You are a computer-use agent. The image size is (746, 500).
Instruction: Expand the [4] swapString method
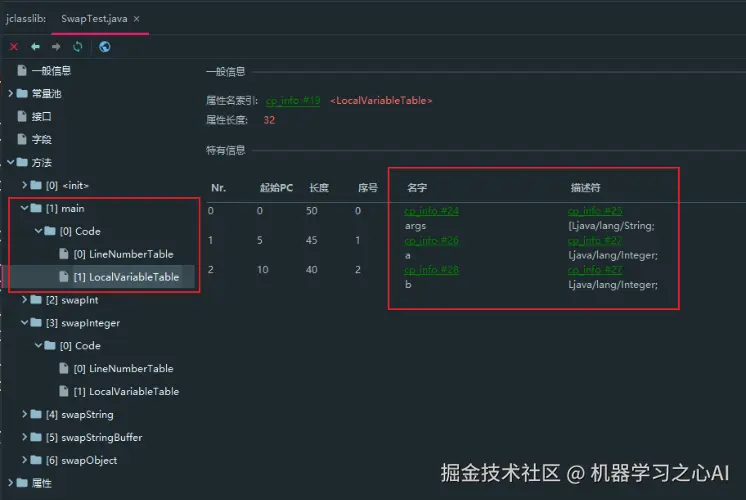(24, 414)
